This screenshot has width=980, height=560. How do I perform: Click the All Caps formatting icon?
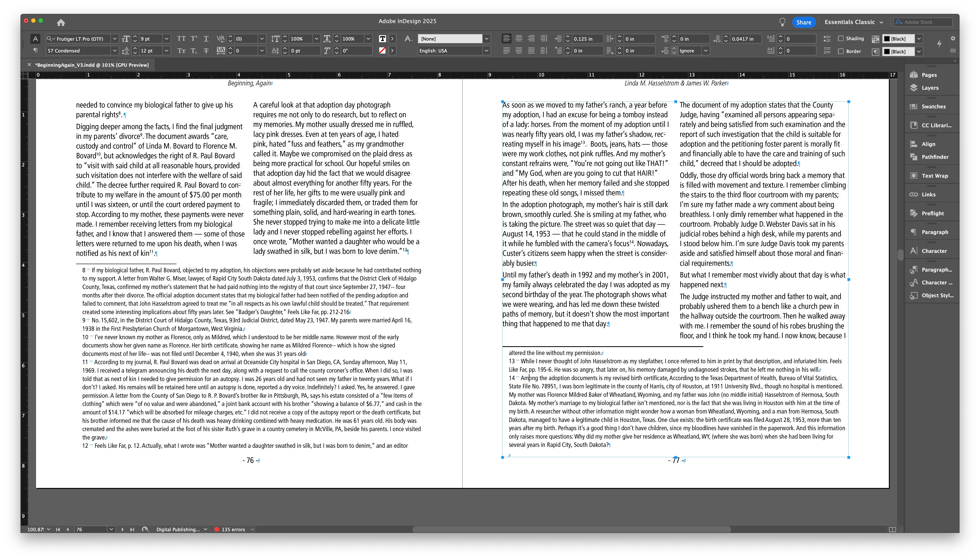181,39
